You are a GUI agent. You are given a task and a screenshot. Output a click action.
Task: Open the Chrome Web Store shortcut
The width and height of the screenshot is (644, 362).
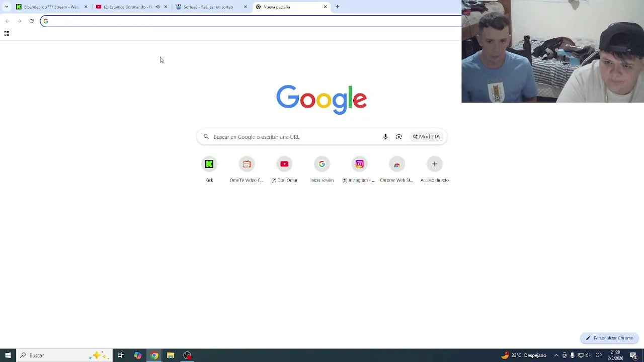coord(396,169)
